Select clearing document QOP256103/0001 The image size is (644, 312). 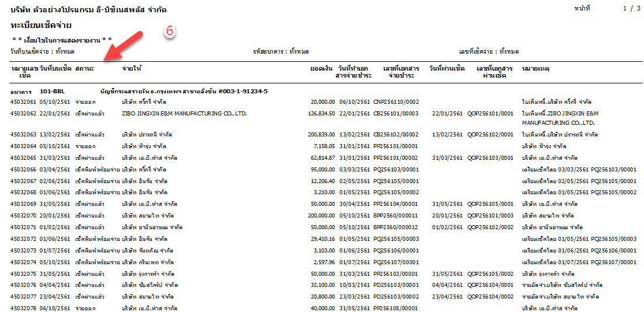tap(491, 157)
